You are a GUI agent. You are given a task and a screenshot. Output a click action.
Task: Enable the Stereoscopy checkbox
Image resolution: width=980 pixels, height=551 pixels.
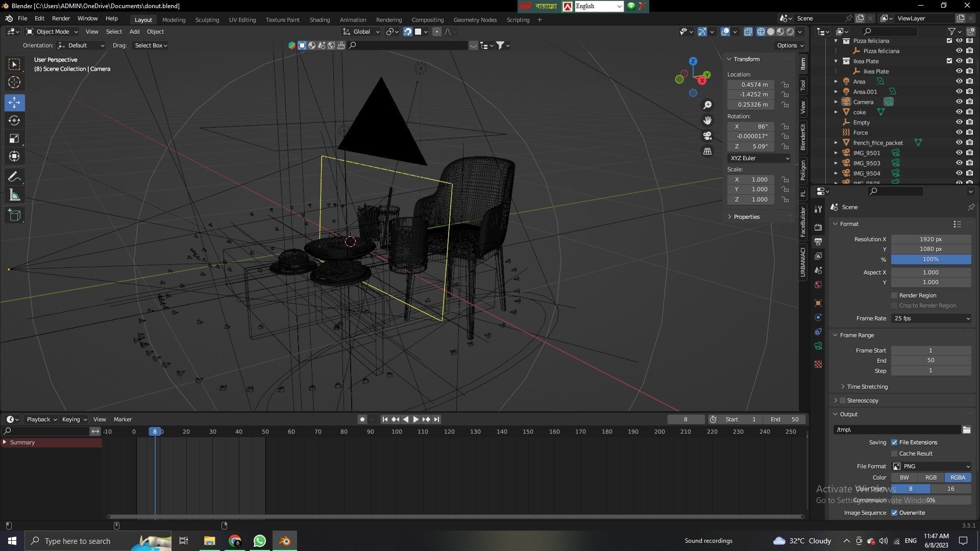click(x=843, y=400)
